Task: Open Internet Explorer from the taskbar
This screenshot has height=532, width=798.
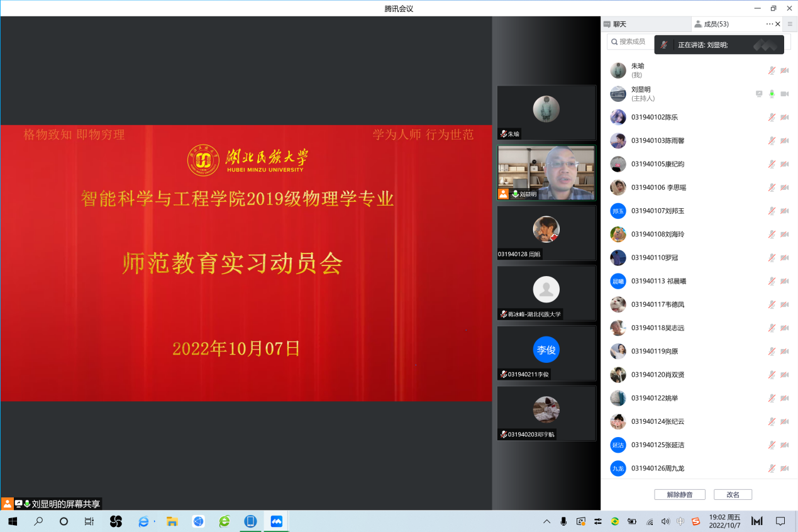Action: click(144, 521)
